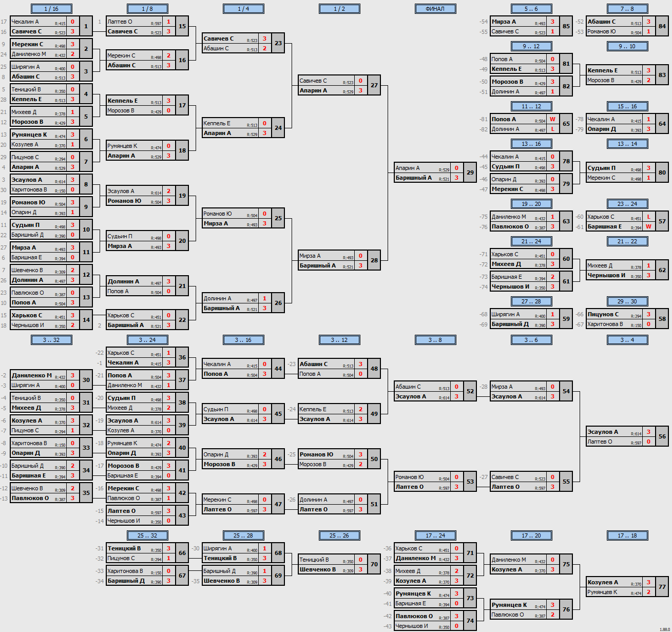This screenshot has height=632, width=672.
Task: Click match number box 28 in semifinals
Action: pos(374,260)
